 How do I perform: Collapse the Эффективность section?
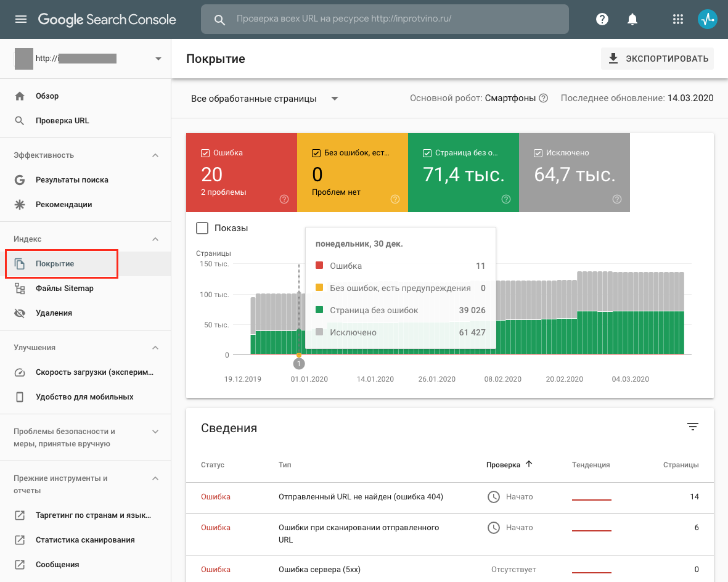pos(155,155)
